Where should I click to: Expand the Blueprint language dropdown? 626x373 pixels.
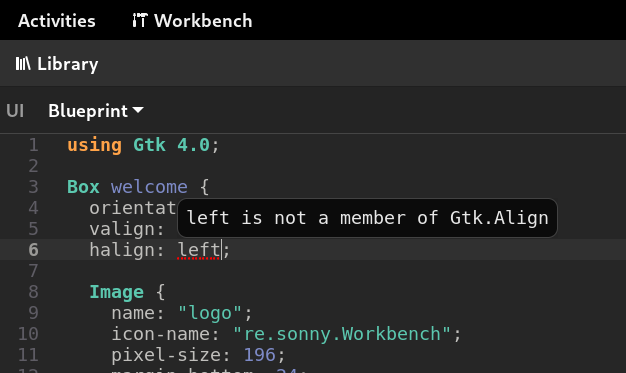click(x=96, y=111)
